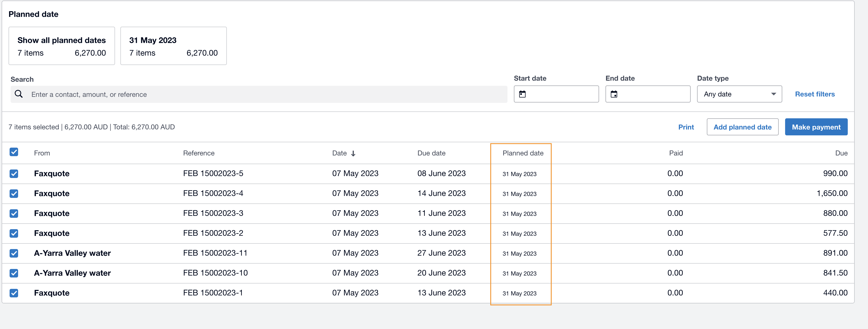Click the Make payment button
The image size is (868, 329).
[816, 127]
